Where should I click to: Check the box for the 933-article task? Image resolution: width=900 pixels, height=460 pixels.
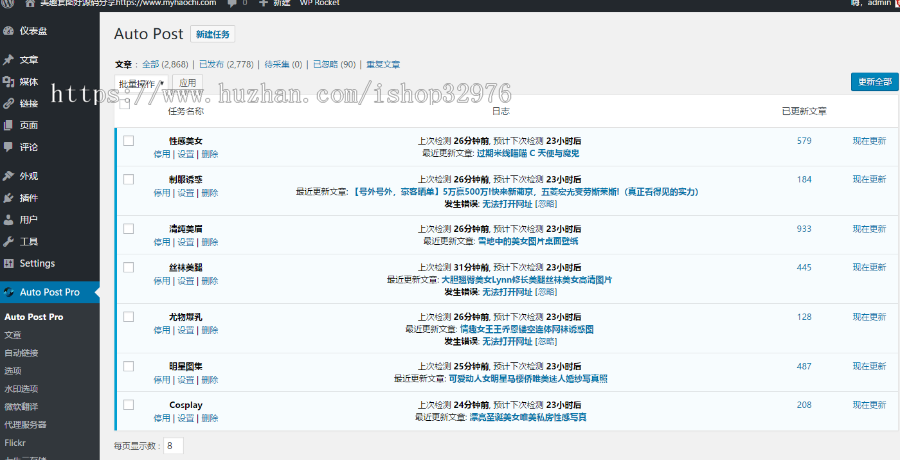(x=129, y=229)
